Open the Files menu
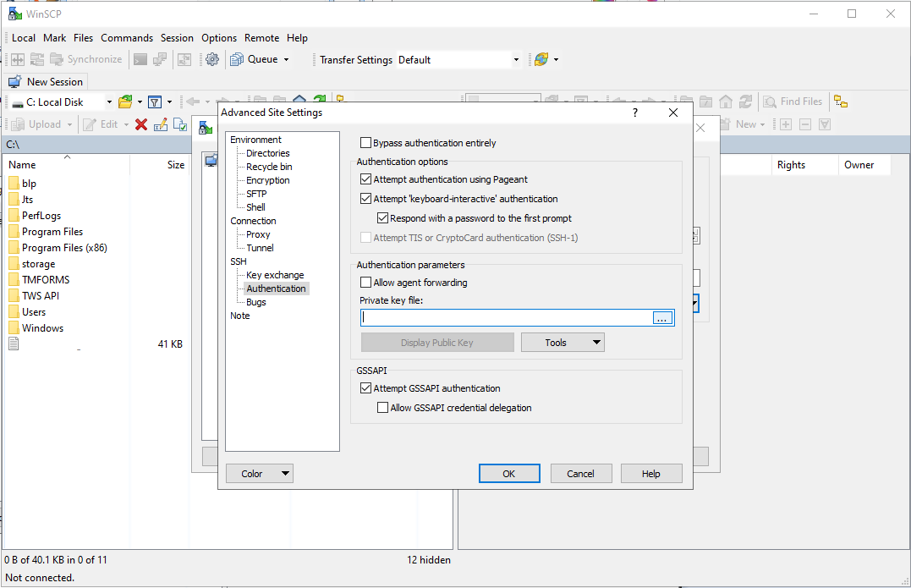 tap(83, 38)
